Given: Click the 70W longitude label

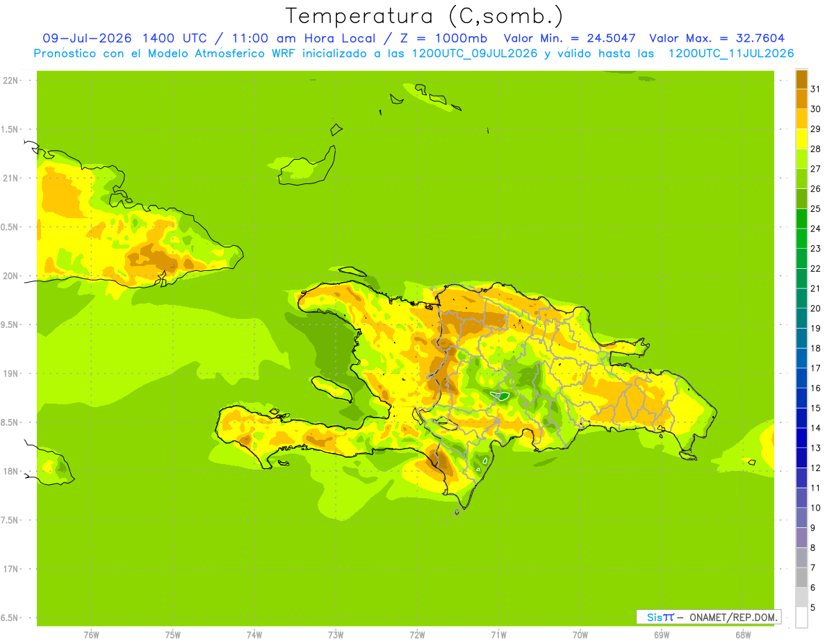Looking at the screenshot, I should [x=580, y=634].
